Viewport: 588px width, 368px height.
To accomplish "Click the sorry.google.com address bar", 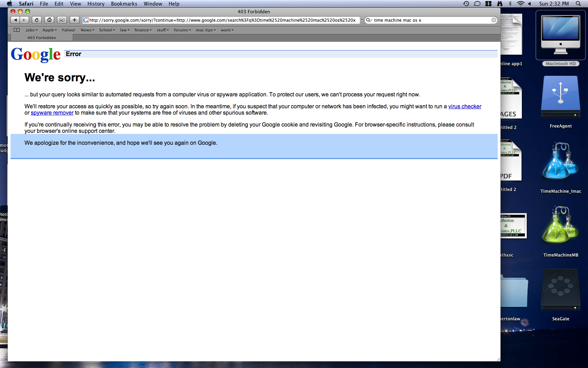I will [221, 20].
